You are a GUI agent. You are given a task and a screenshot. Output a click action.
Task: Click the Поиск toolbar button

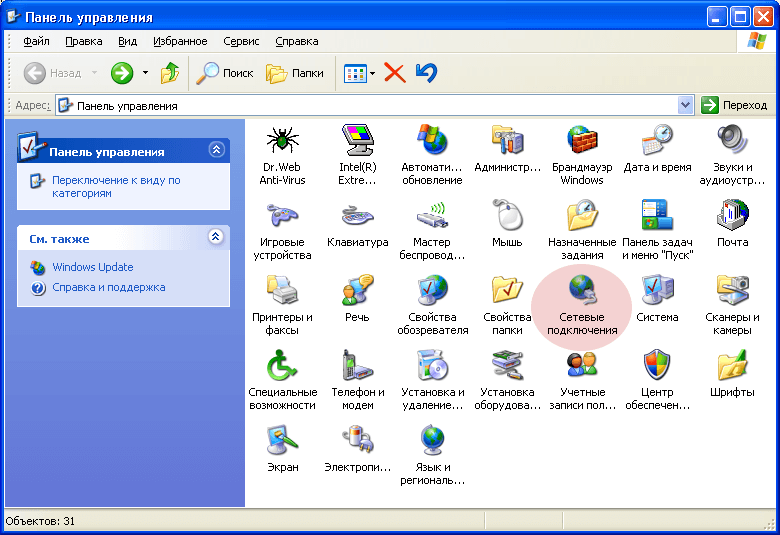225,73
